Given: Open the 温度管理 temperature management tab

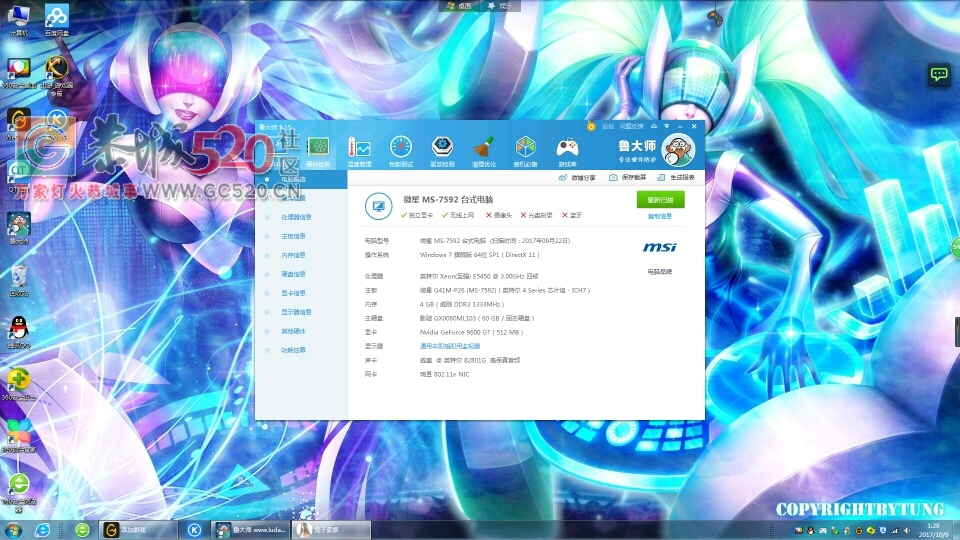Looking at the screenshot, I should [x=359, y=151].
